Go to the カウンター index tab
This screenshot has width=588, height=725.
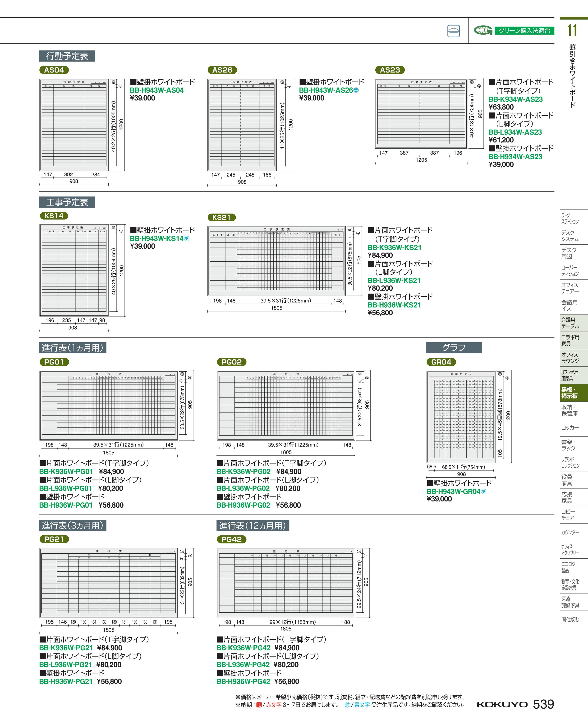click(574, 532)
